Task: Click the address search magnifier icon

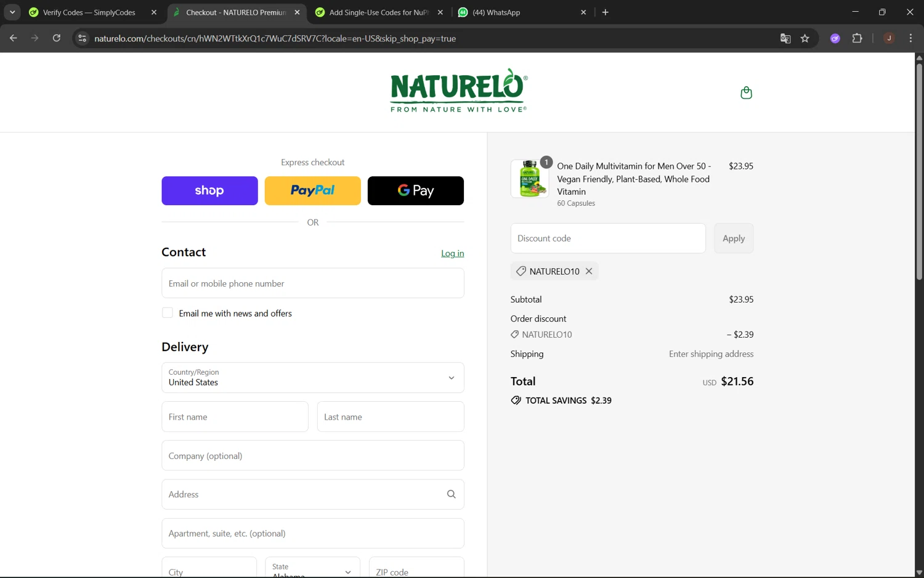Action: (451, 494)
